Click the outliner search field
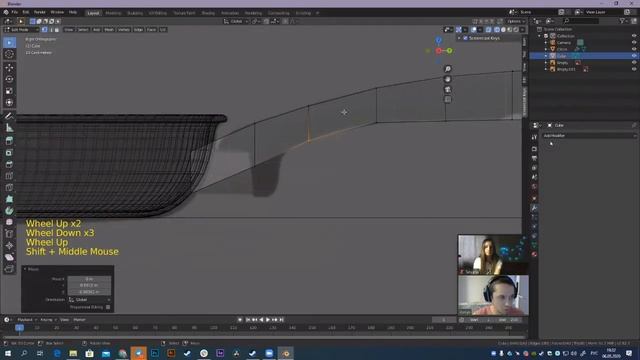Viewport: 640px width, 360px height. [x=581, y=21]
